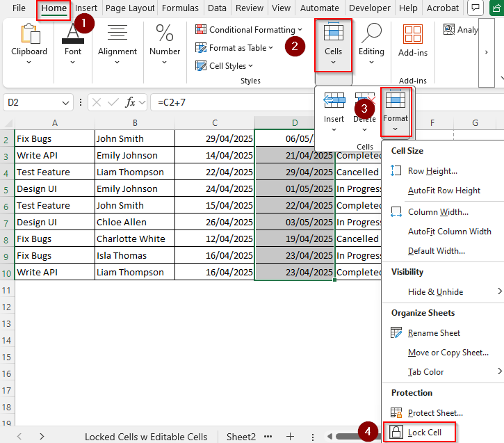Open the Formulas tab
The height and width of the screenshot is (443, 504).
click(x=180, y=8)
